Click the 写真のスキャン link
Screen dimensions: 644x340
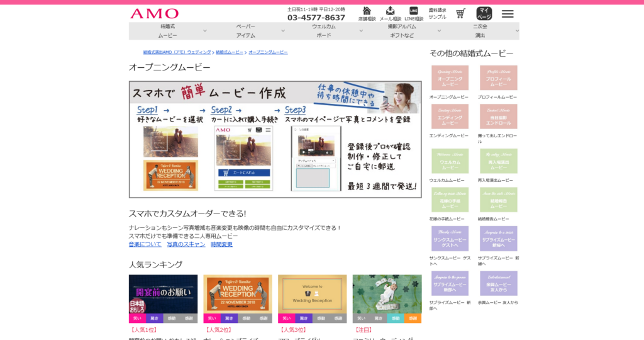tap(186, 244)
